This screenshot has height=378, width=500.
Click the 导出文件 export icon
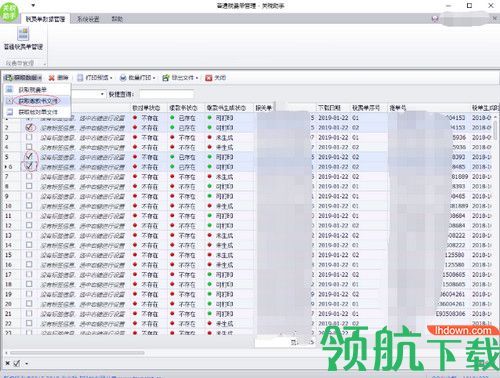[x=165, y=78]
